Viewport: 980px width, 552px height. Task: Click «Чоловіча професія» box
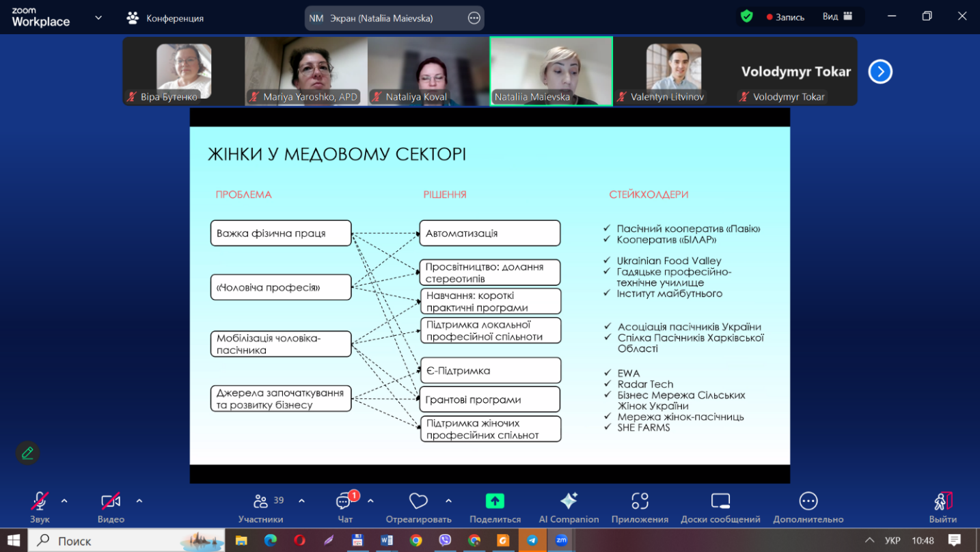(x=281, y=287)
